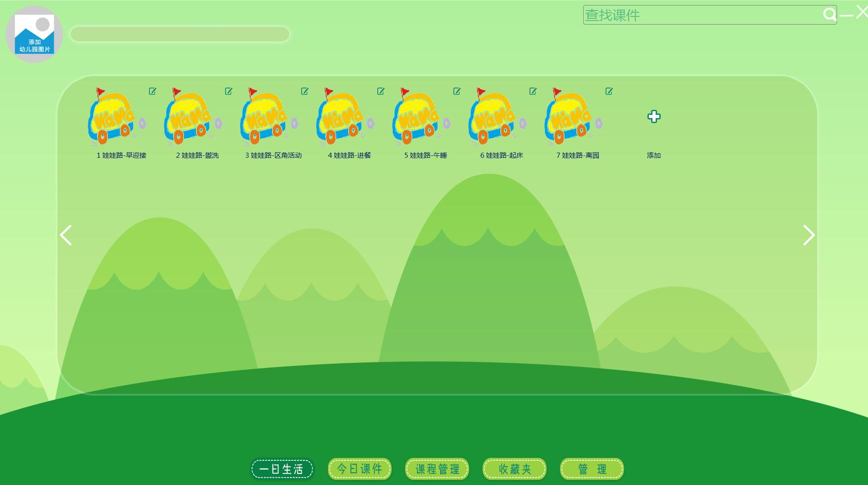Switch to the 一日生活 tab
868x485 pixels.
pyautogui.click(x=282, y=469)
